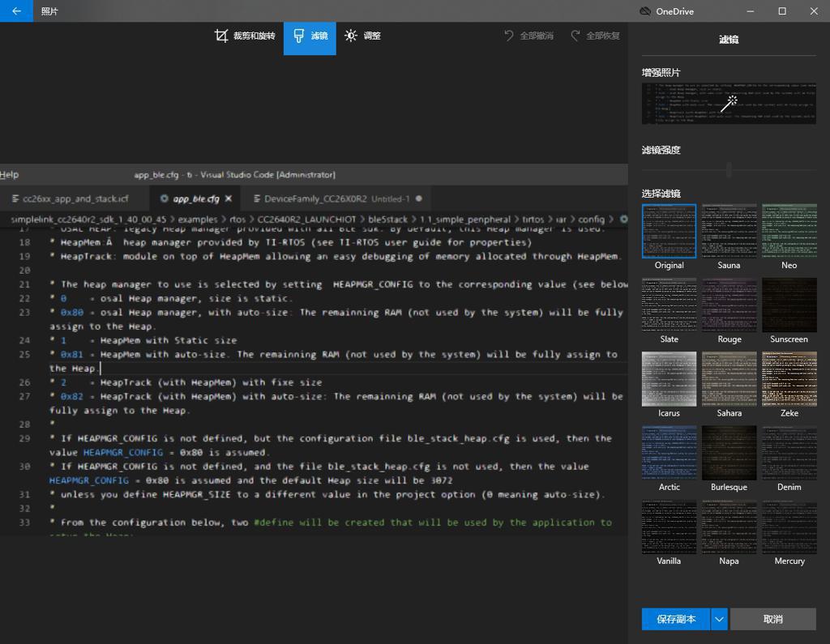
Task: Click the undo arrow icon
Action: point(509,36)
